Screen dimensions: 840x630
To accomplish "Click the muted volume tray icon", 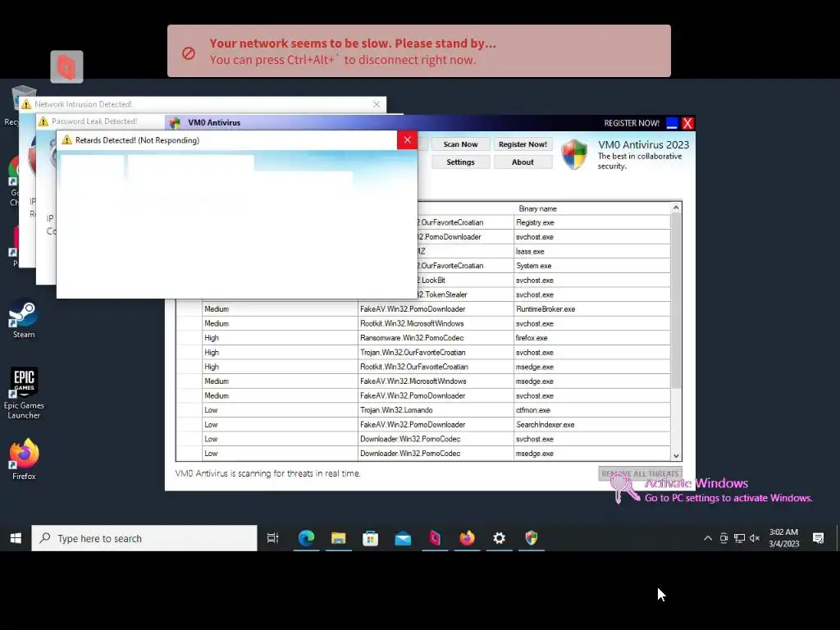I will (755, 538).
